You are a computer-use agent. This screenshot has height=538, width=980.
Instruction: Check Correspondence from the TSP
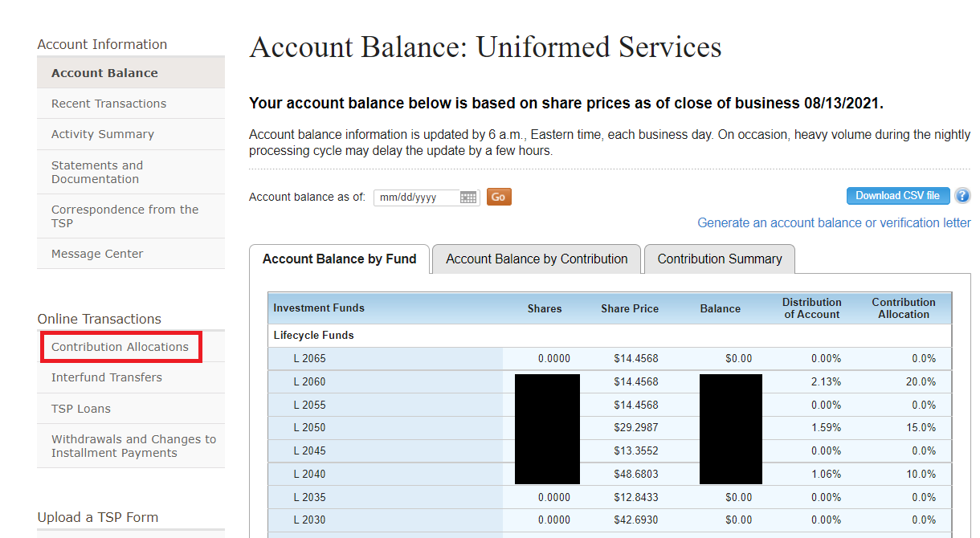(125, 215)
